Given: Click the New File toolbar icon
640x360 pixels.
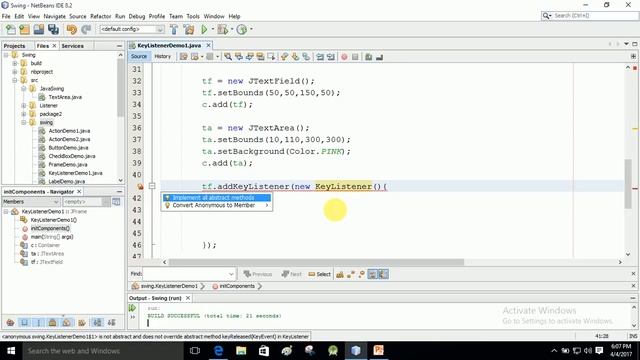Looking at the screenshot, I should click(11, 29).
